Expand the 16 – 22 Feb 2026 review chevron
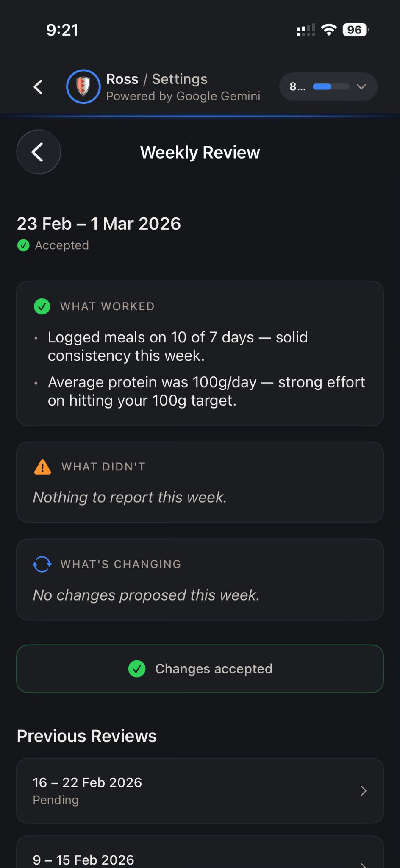This screenshot has height=868, width=400. click(364, 790)
